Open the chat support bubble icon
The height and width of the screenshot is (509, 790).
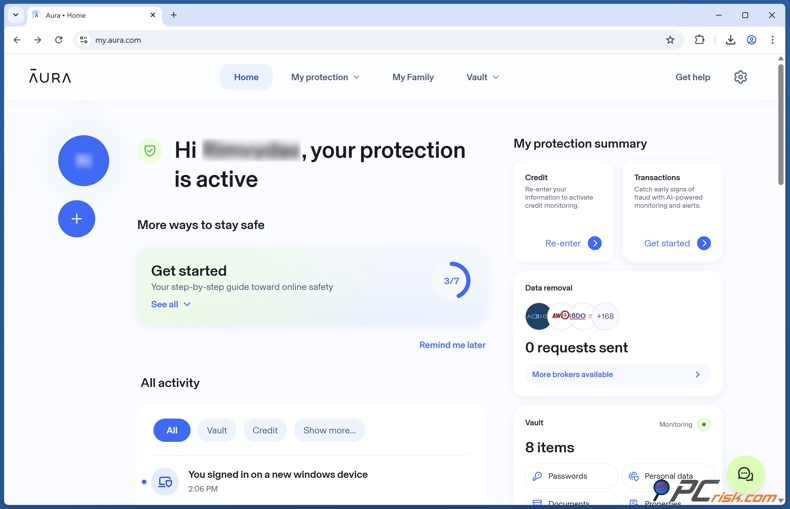[745, 475]
